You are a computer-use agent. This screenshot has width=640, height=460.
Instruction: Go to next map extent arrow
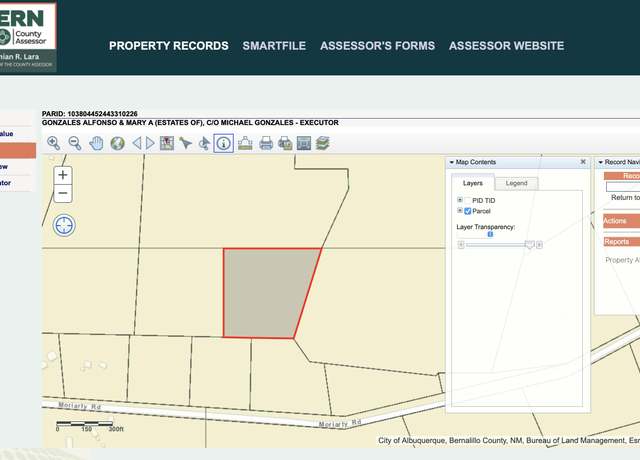(150, 143)
